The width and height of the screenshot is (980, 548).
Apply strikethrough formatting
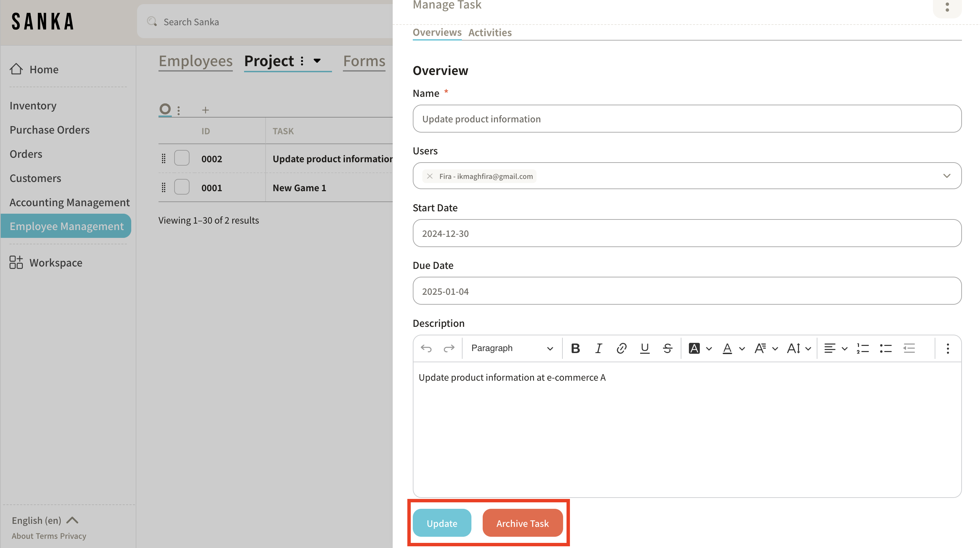click(x=667, y=348)
